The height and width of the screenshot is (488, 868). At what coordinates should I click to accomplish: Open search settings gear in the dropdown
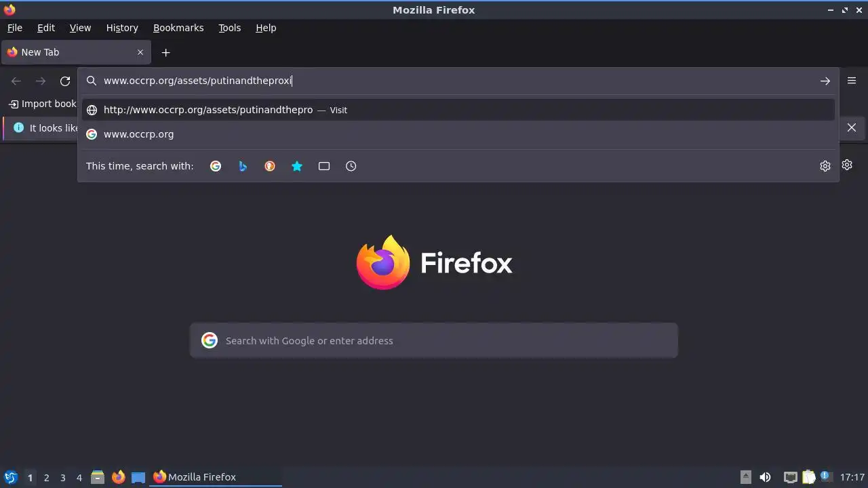coord(825,166)
